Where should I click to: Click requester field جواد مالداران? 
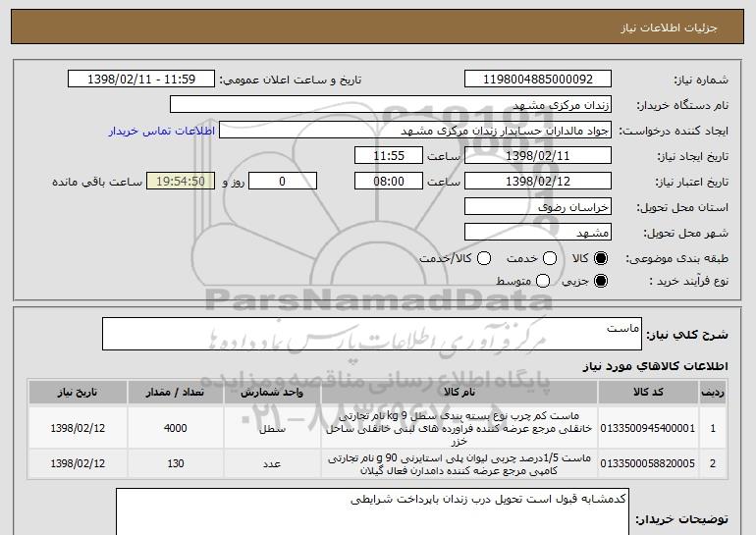click(x=415, y=131)
